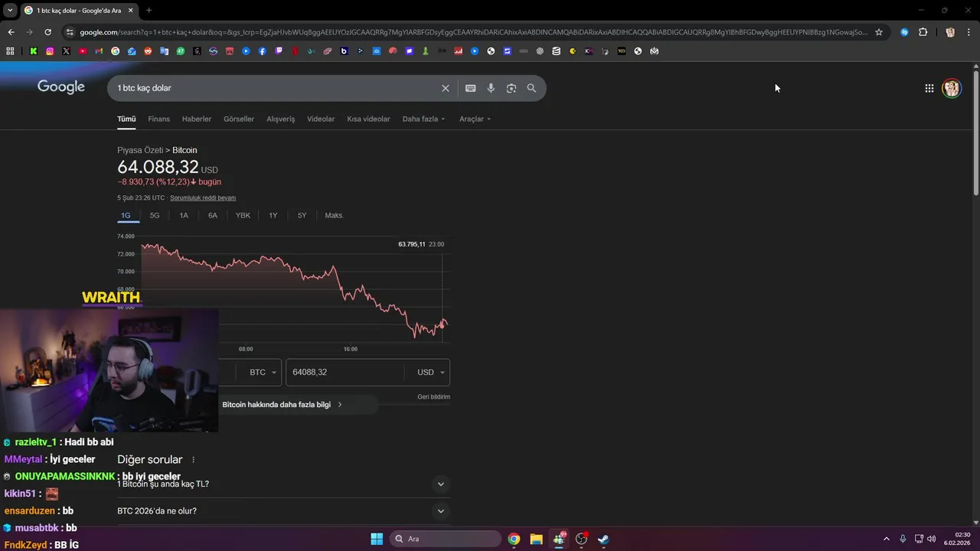Open the BTC currency dropdown
This screenshot has width=980, height=551.
click(262, 372)
